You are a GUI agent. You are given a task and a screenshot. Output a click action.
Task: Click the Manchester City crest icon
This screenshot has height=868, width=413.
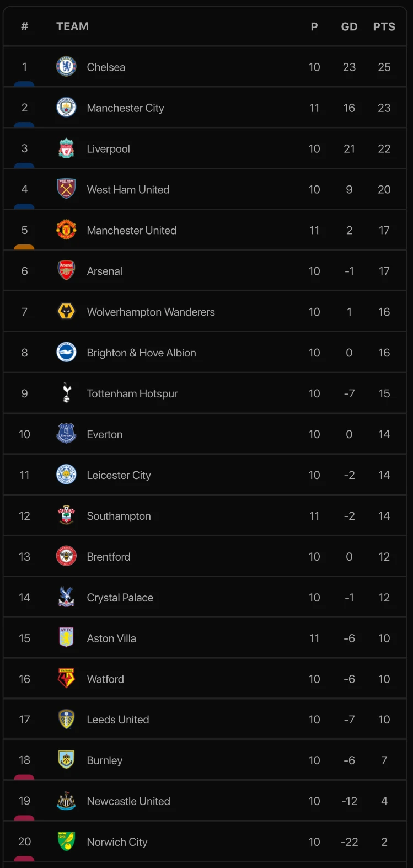tap(66, 108)
